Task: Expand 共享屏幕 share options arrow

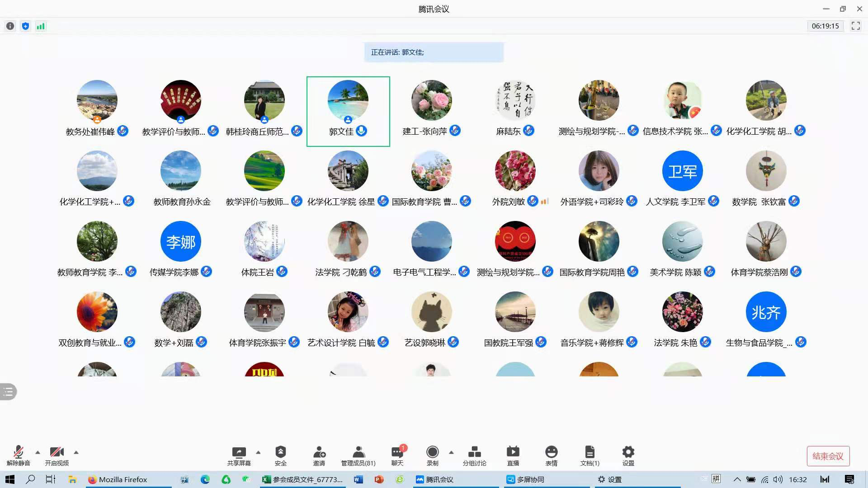Action: [258, 452]
